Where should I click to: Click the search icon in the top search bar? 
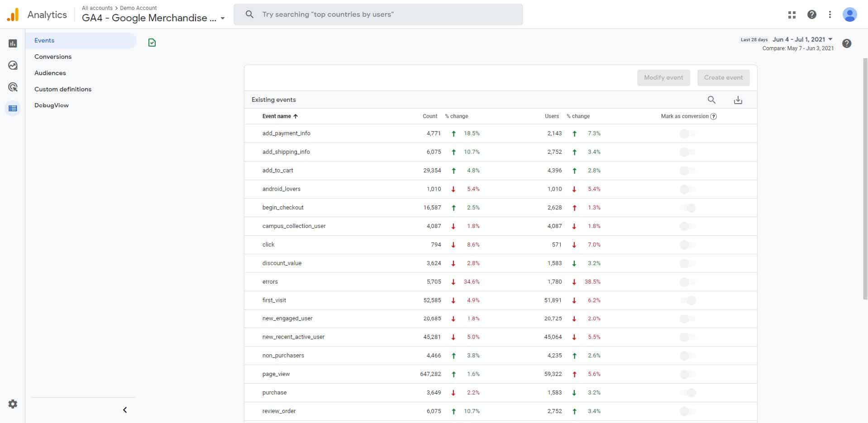click(x=249, y=14)
